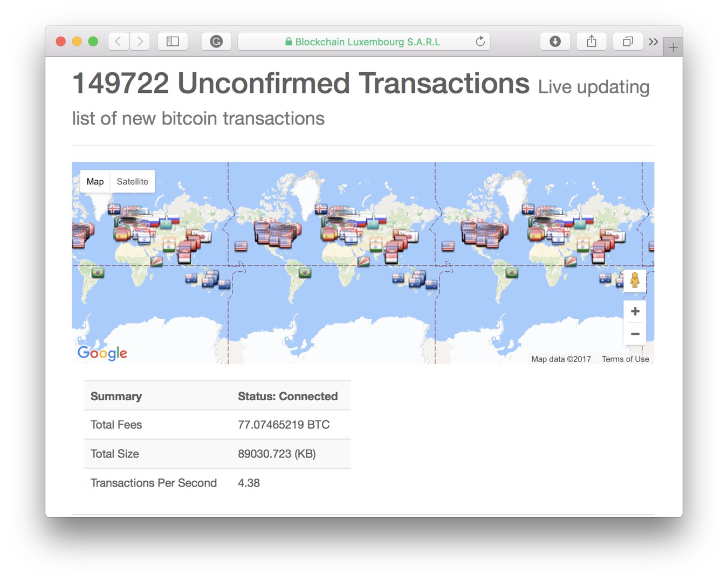728x582 pixels.
Task: Click the Share icon in the toolbar
Action: (x=592, y=42)
